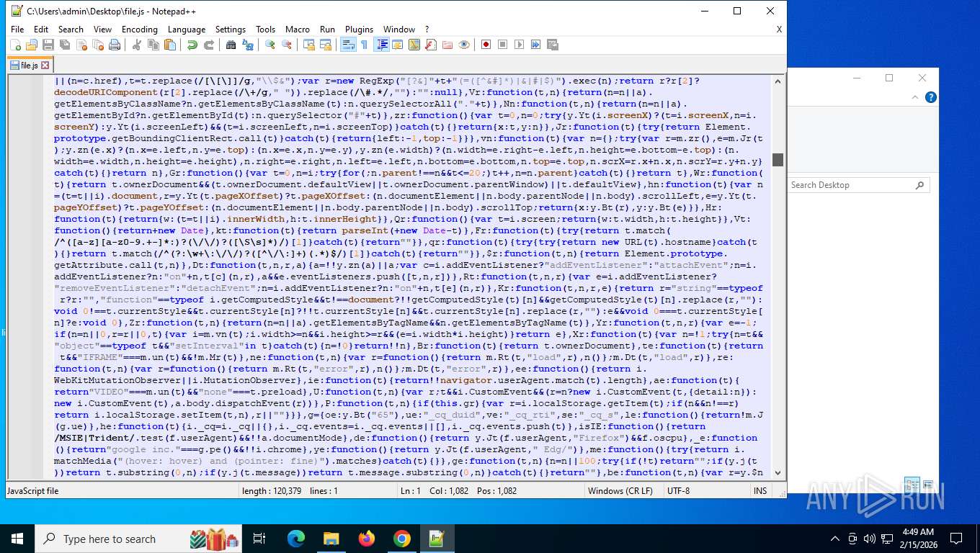Close the current document via the toolbar Close icon

click(x=81, y=45)
